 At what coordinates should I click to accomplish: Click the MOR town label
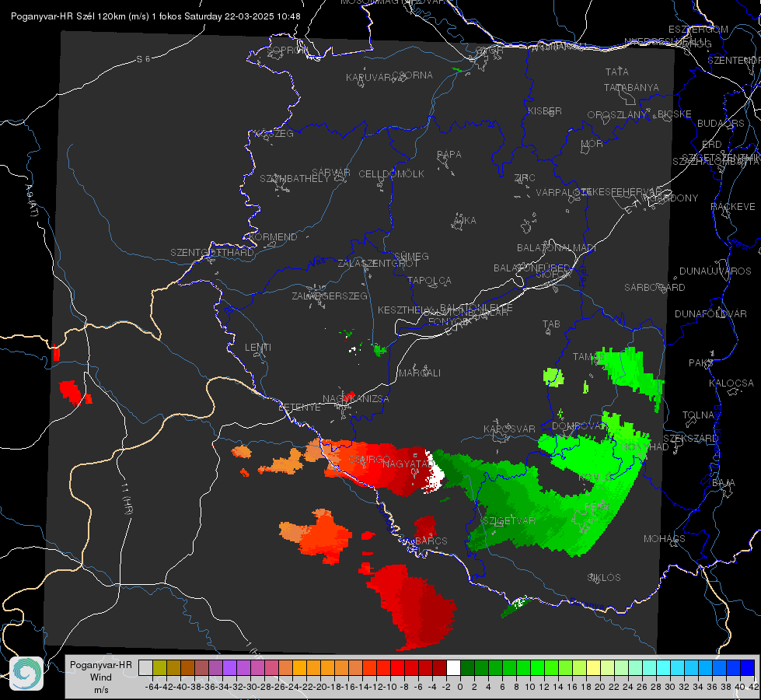pyautogui.click(x=592, y=143)
